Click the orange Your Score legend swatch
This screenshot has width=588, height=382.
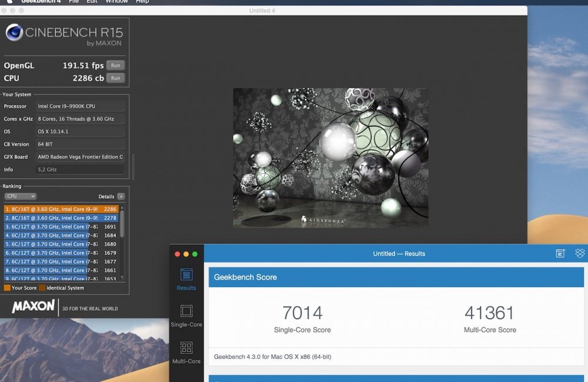[6, 288]
